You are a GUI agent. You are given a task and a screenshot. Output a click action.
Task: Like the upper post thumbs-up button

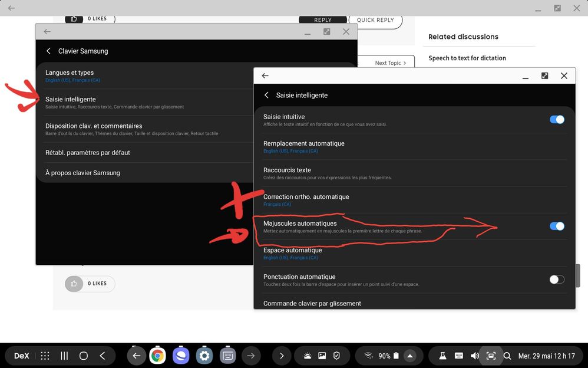click(x=74, y=19)
